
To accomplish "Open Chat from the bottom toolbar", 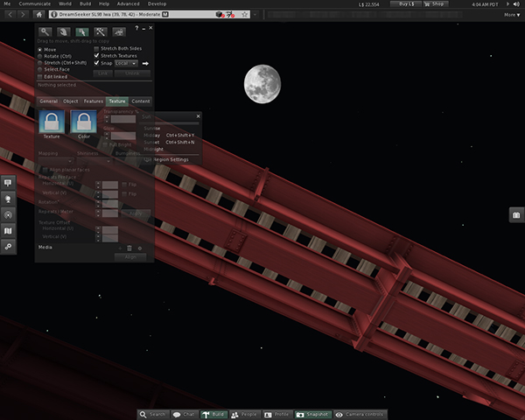I will [185, 415].
